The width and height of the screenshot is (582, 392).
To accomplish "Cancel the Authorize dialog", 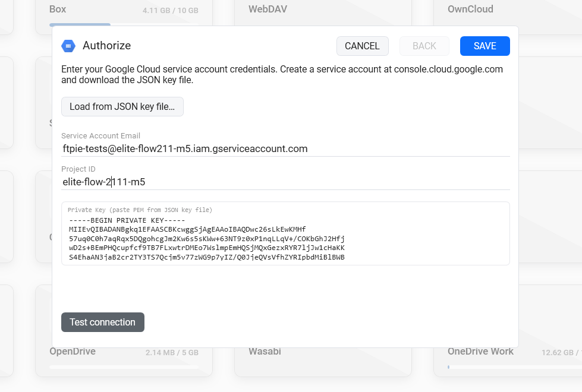I will click(x=362, y=46).
